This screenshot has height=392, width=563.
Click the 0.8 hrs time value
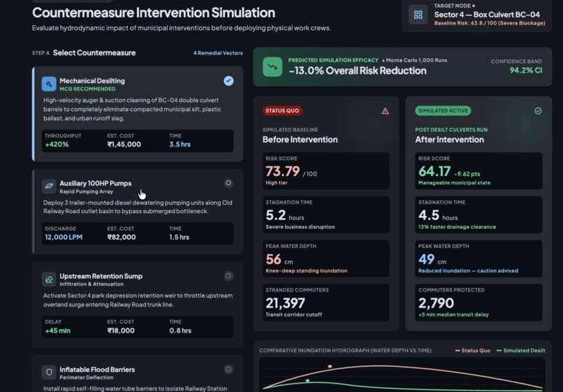(x=180, y=331)
